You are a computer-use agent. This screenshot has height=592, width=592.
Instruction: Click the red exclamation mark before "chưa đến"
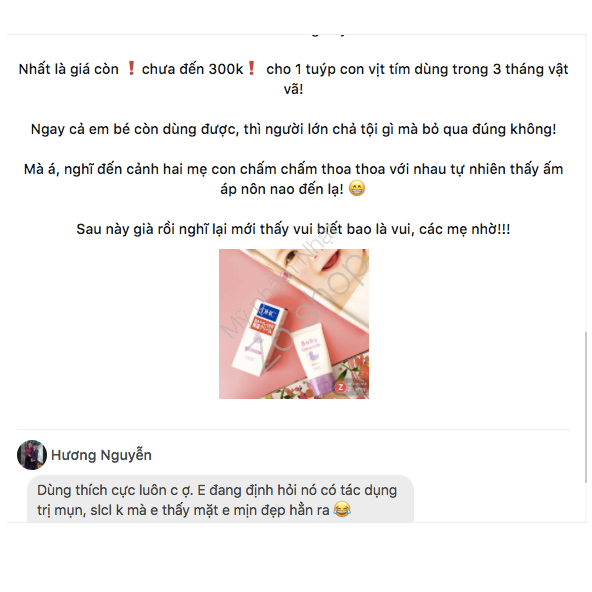click(x=131, y=68)
